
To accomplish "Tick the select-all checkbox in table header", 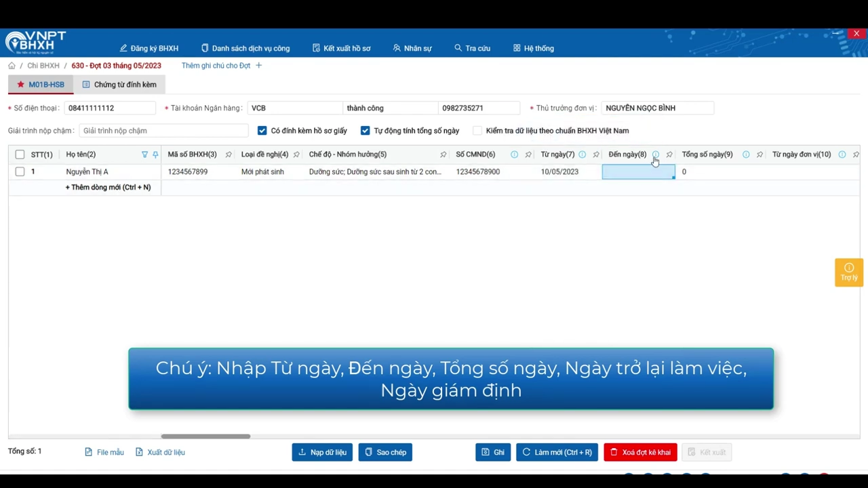I will (20, 155).
